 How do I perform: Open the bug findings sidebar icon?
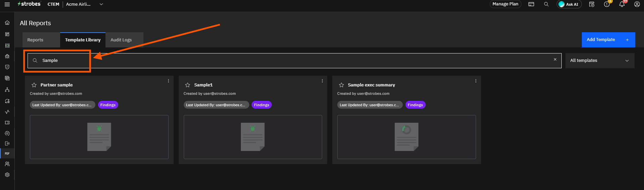click(7, 56)
